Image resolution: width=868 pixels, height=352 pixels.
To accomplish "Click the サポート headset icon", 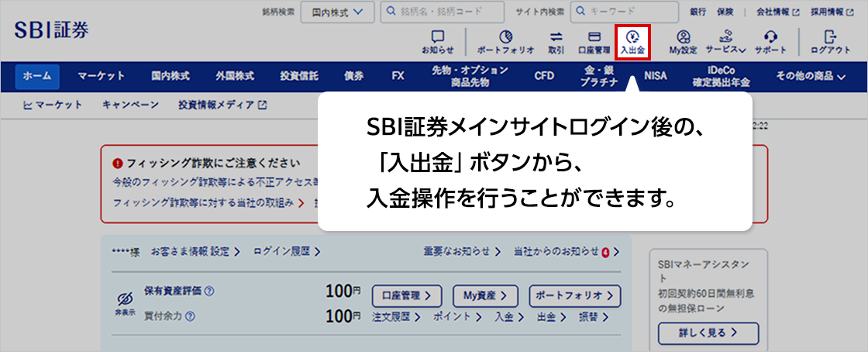I will point(770,41).
